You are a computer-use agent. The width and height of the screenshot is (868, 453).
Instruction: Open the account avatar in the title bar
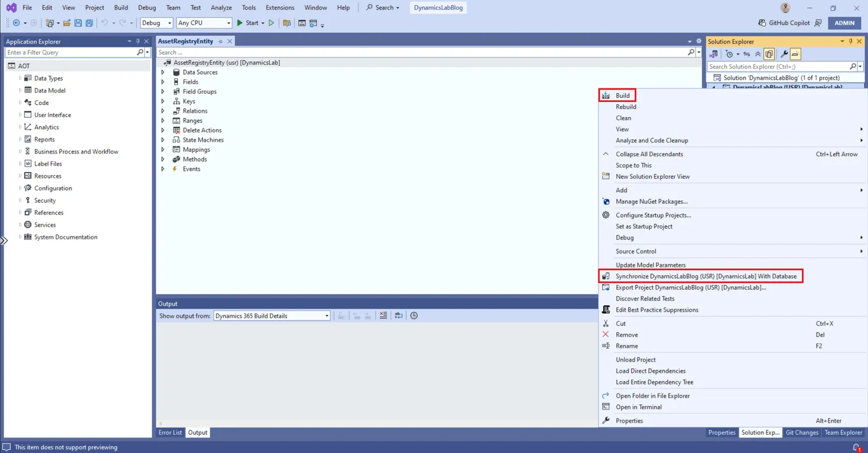[x=785, y=8]
